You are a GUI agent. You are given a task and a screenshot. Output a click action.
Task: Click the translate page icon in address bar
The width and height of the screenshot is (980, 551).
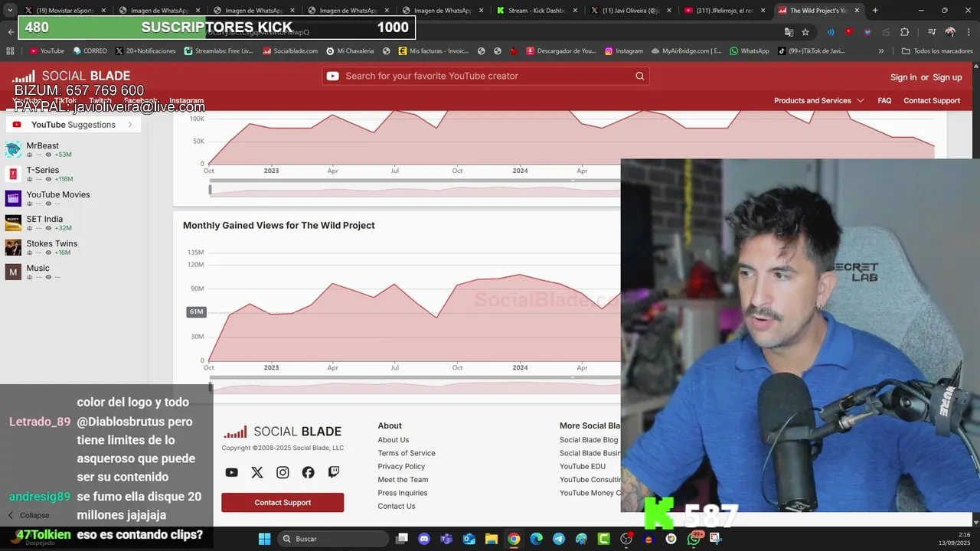coord(789,32)
